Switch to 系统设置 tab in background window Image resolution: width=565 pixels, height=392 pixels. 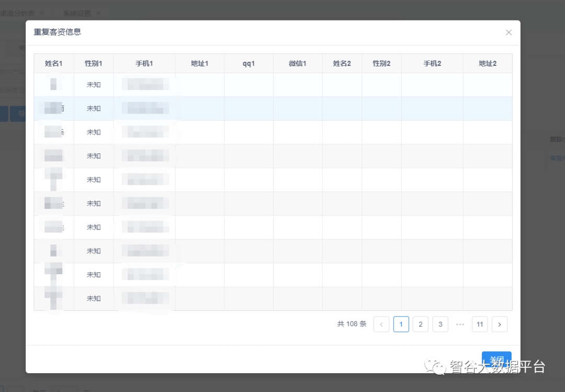pyautogui.click(x=77, y=13)
